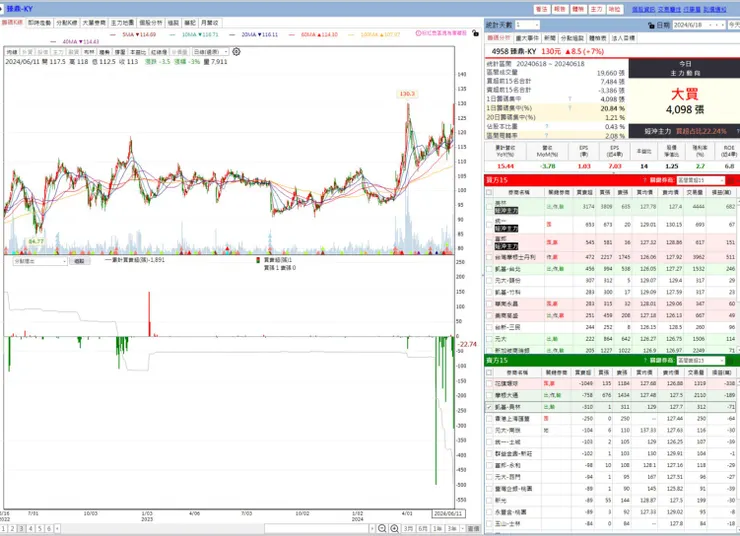The image size is (740, 536).
Task: Toggle the 撐壓 indicator button
Action: 120,52
